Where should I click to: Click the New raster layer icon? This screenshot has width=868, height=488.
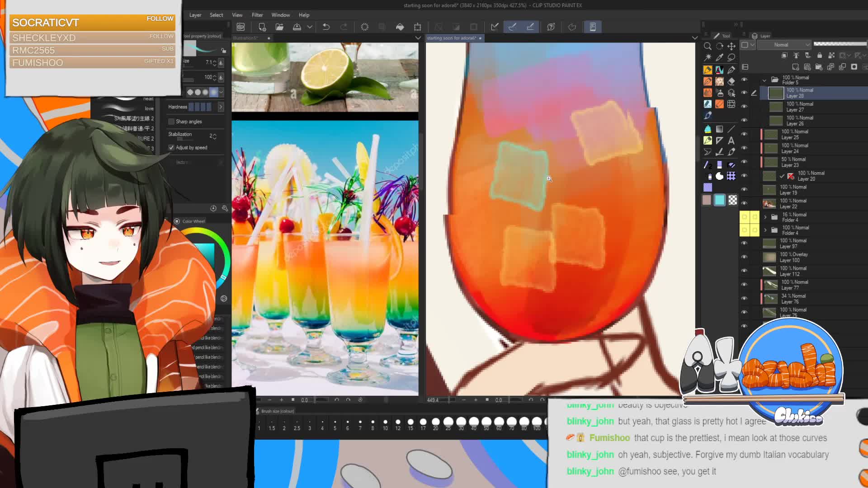(795, 67)
